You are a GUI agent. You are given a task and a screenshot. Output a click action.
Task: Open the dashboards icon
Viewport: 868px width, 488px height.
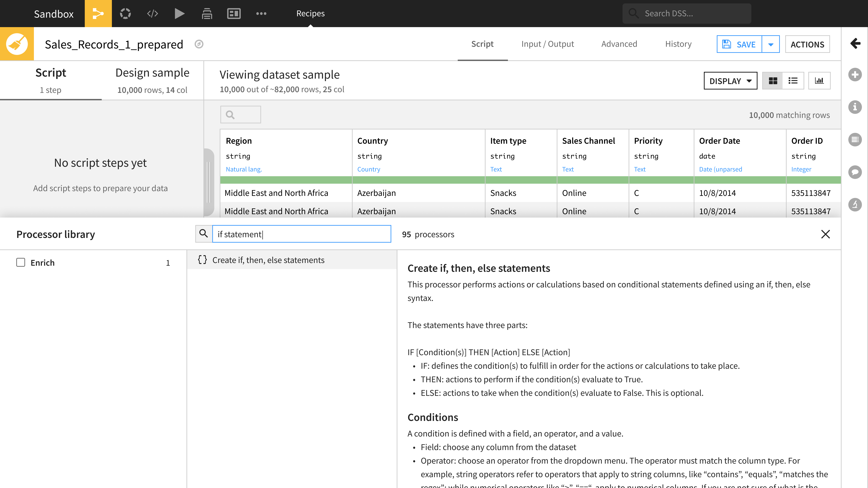234,14
